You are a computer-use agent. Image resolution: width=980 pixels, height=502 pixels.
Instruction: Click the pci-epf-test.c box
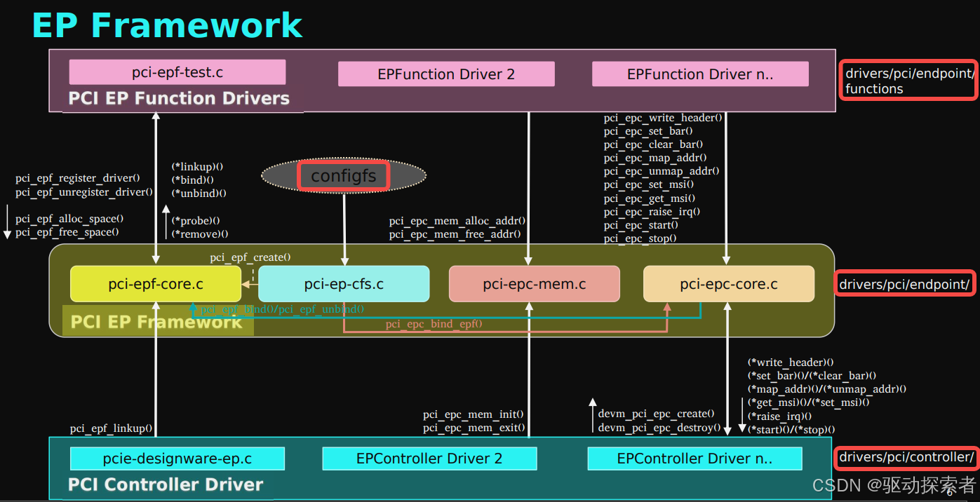point(177,72)
